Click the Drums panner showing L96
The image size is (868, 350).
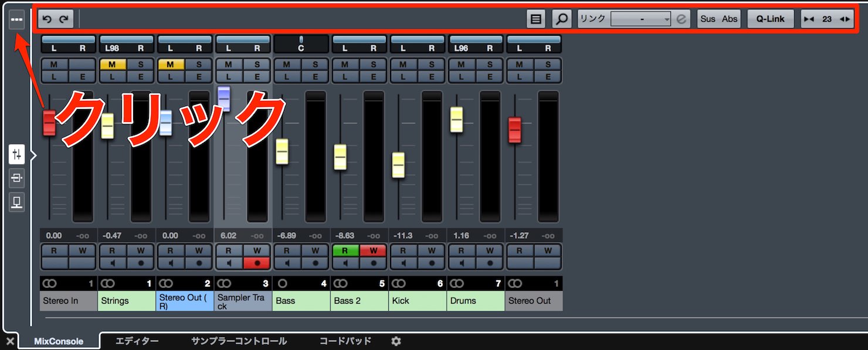[475, 44]
